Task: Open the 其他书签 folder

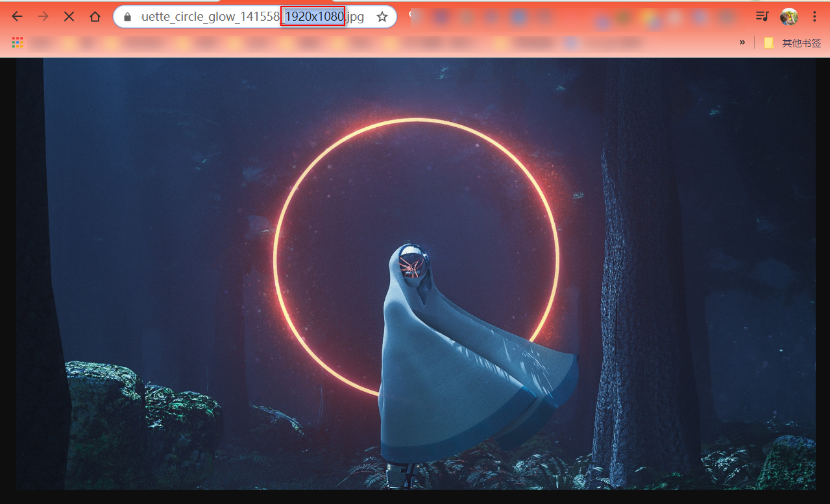Action: click(x=793, y=43)
